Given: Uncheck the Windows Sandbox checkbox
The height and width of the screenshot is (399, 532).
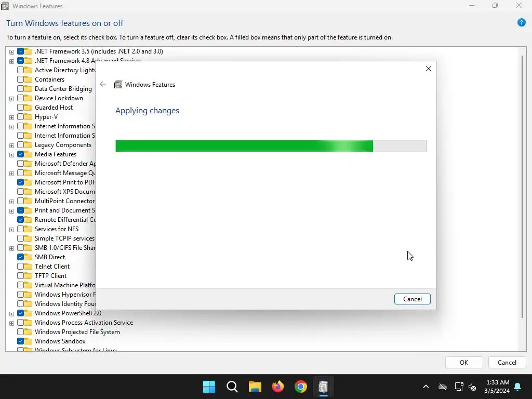Looking at the screenshot, I should [20, 341].
